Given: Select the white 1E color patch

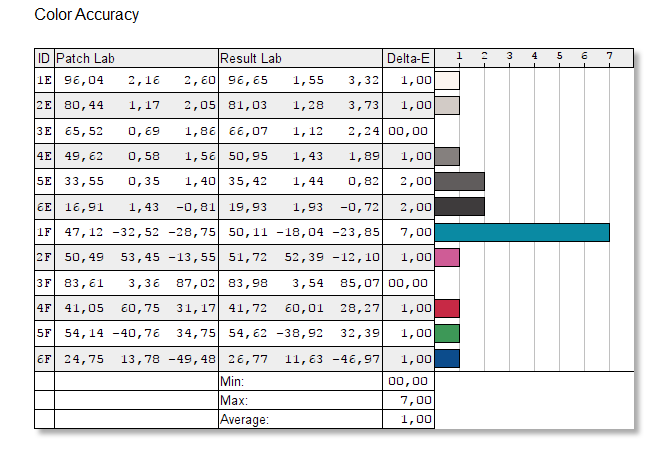Looking at the screenshot, I should point(447,80).
